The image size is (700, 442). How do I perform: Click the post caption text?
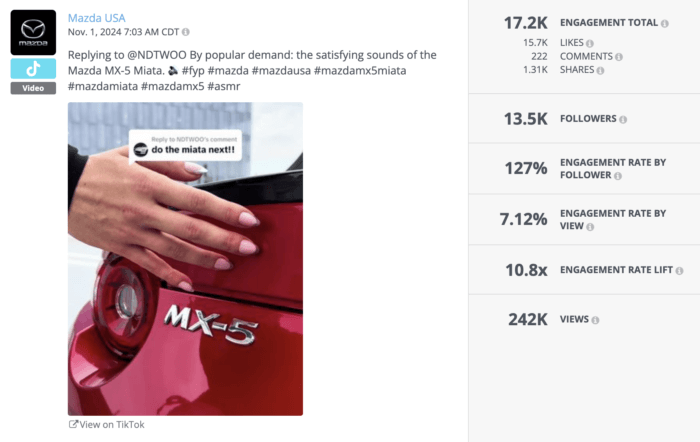tap(252, 71)
